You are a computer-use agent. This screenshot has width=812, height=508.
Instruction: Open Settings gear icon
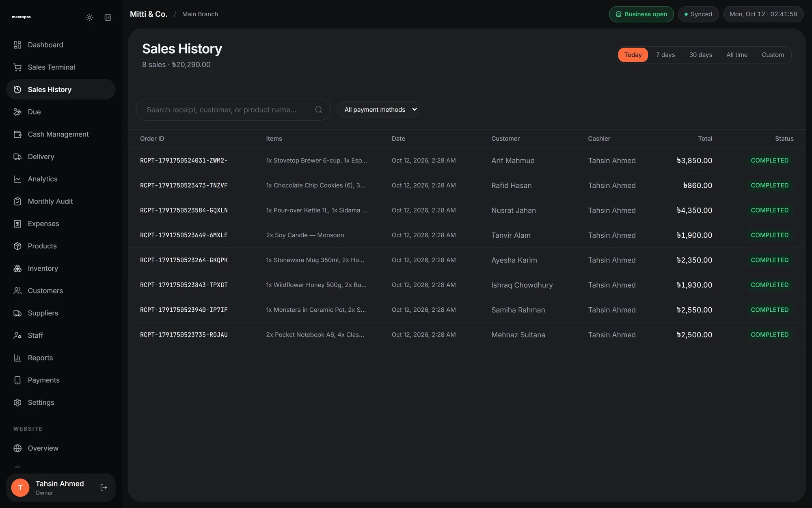click(17, 402)
